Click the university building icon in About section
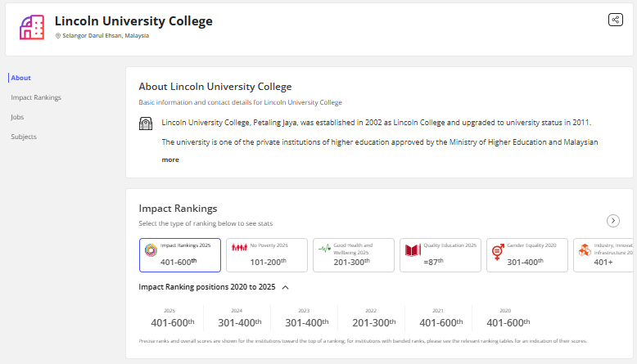The image size is (637, 364). (146, 124)
